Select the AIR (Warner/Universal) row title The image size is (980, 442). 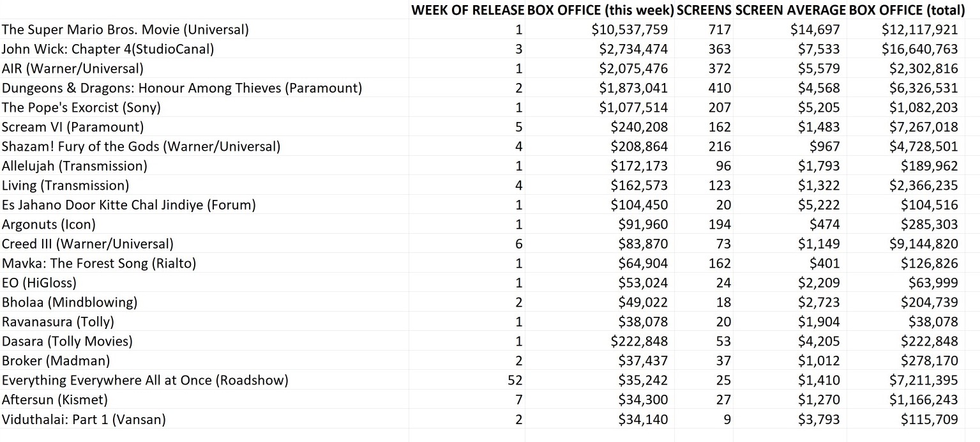[73, 68]
